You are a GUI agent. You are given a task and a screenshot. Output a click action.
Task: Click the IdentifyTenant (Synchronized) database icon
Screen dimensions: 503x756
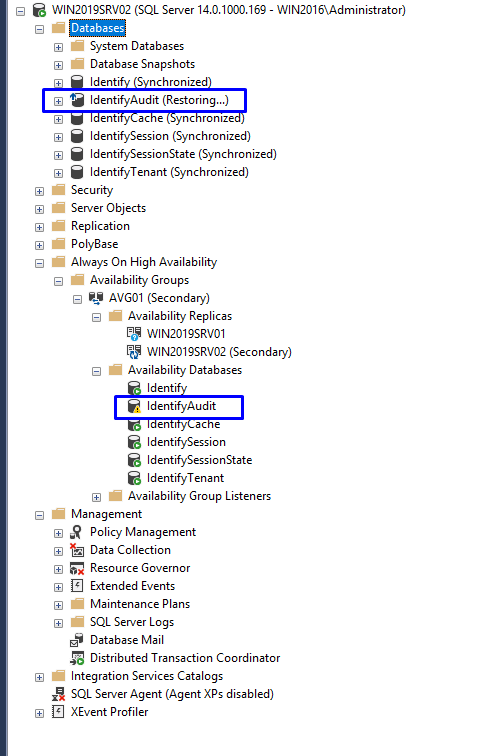pyautogui.click(x=77, y=172)
